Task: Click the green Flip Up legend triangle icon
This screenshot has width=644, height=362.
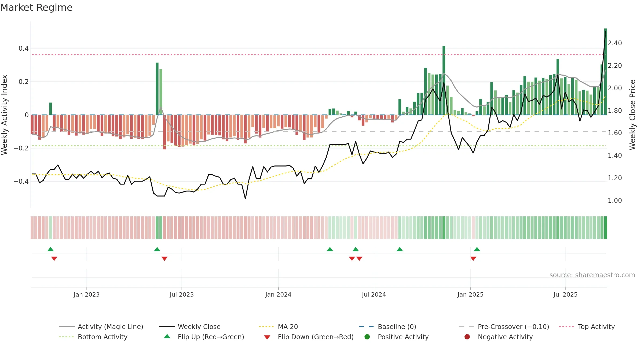Action: 167,336
